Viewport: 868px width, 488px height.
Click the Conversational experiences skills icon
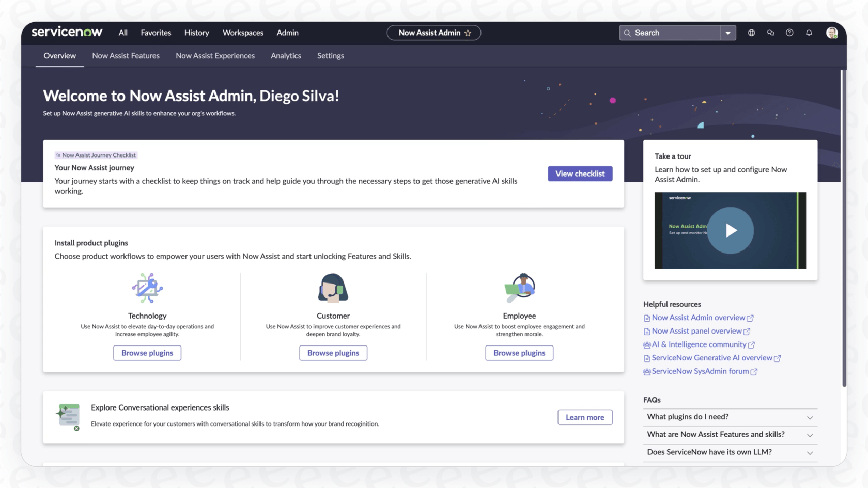click(69, 416)
